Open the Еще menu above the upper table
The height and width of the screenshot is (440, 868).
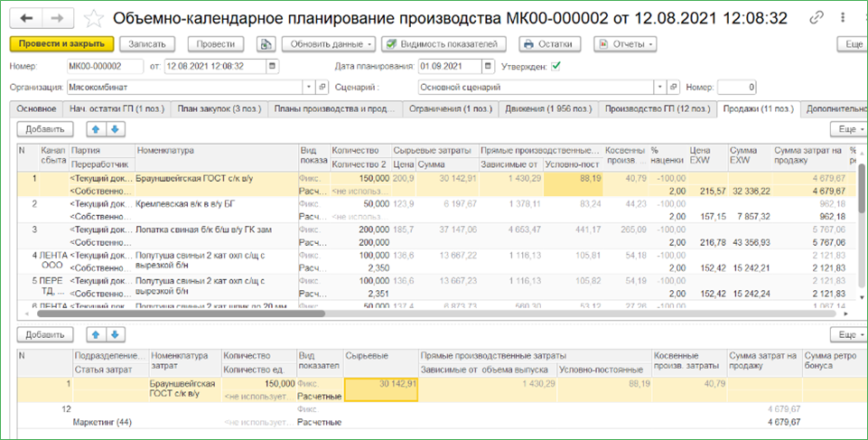point(850,129)
